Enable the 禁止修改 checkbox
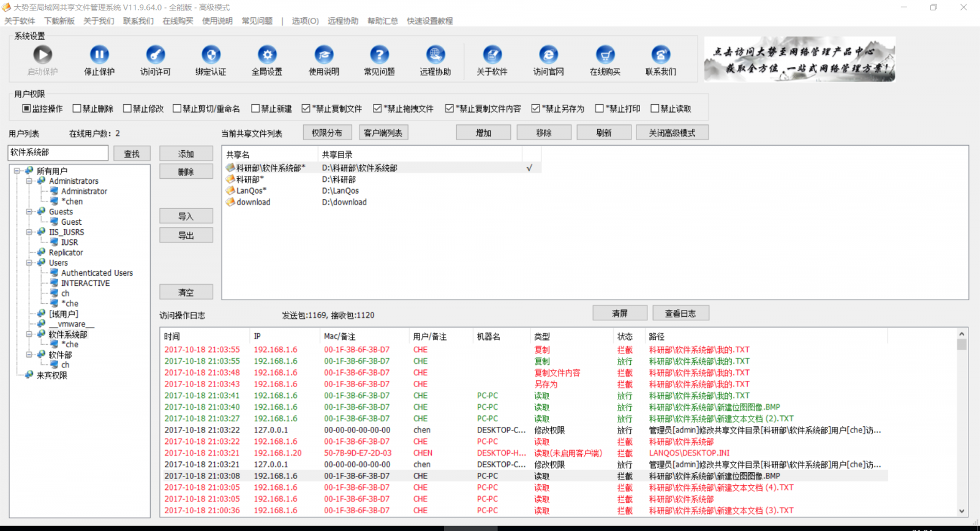 pos(127,108)
